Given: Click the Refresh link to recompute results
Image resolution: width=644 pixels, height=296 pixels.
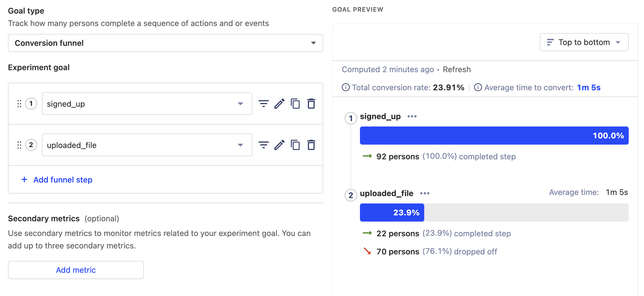Looking at the screenshot, I should click(x=457, y=69).
